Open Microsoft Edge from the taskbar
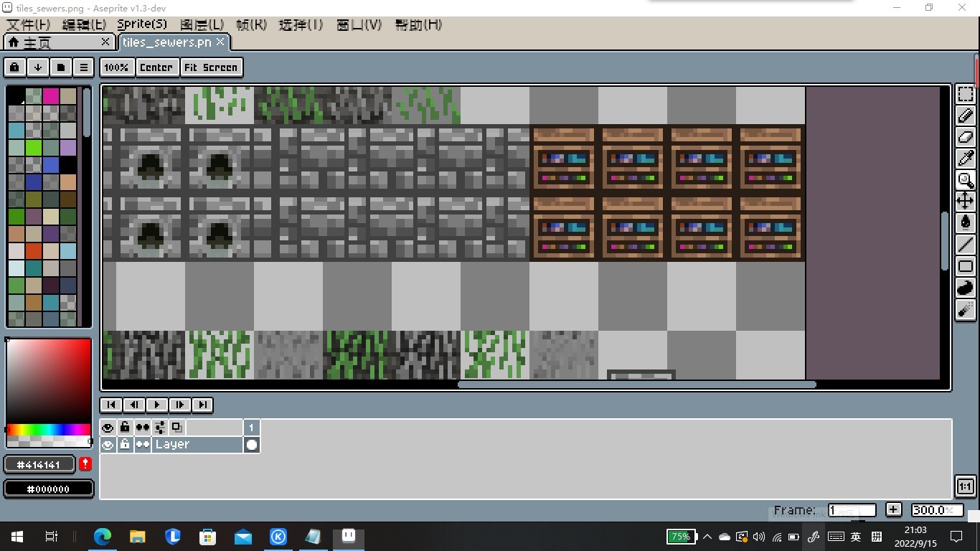 point(103,536)
